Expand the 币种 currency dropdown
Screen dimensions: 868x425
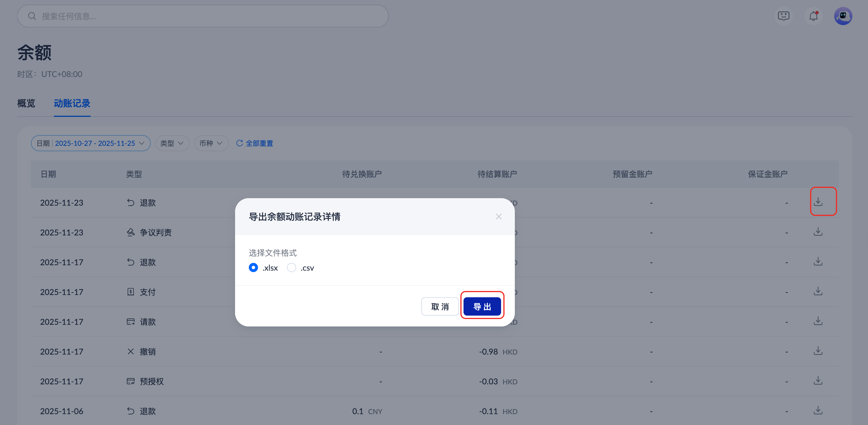[211, 143]
